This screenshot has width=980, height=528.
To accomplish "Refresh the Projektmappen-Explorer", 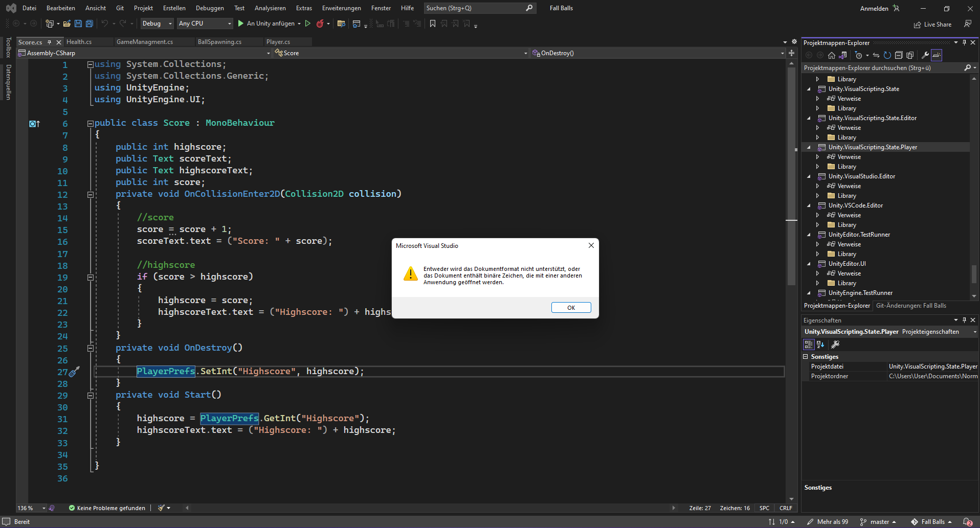I will coord(888,55).
